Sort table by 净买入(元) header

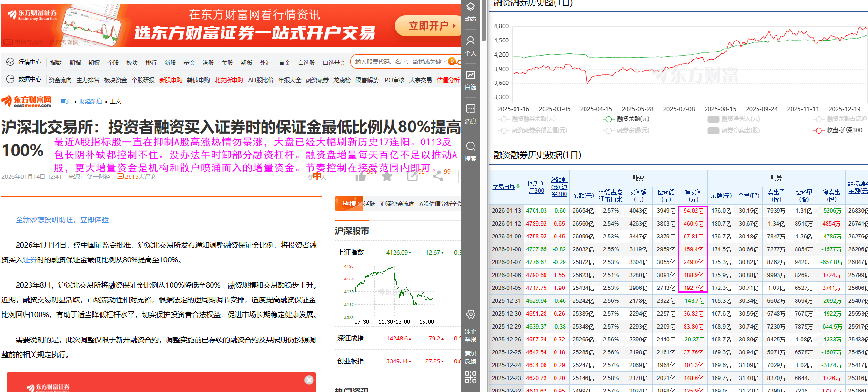pyautogui.click(x=693, y=196)
